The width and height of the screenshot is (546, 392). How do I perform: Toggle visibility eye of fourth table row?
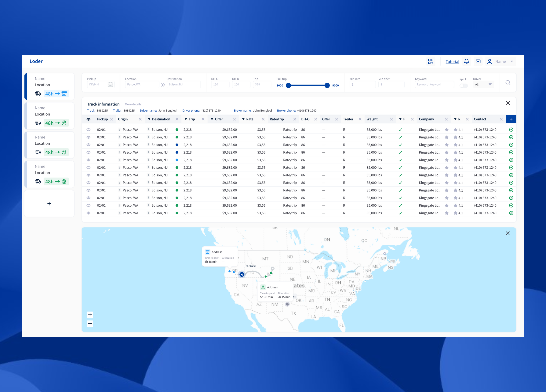(88, 152)
